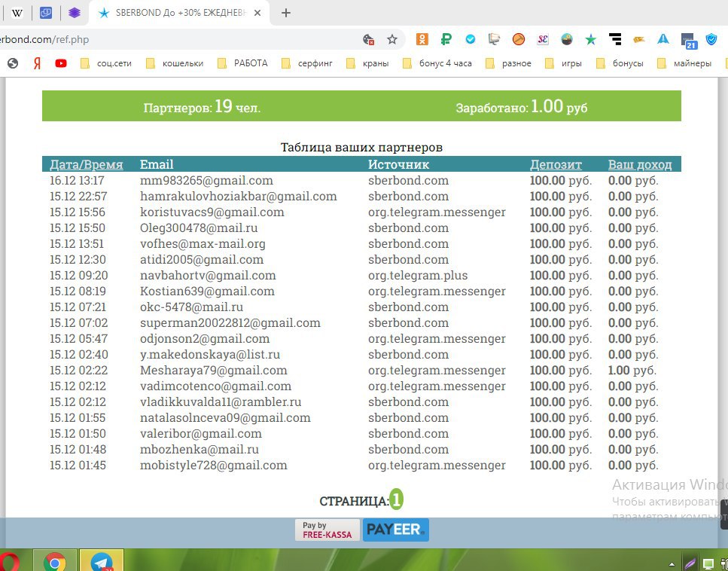Viewport: 728px width, 571px height.
Task: Click the round landscape-coin extension icon
Action: 566,39
